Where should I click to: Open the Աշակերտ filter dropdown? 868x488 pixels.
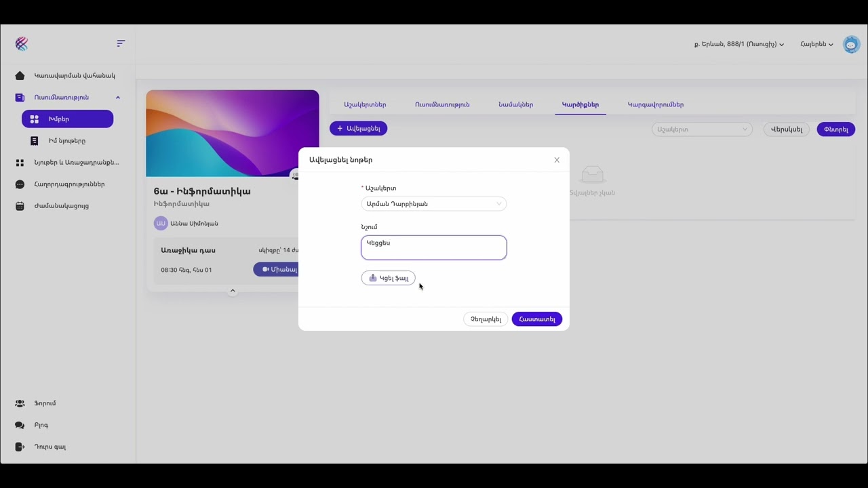pyautogui.click(x=702, y=129)
